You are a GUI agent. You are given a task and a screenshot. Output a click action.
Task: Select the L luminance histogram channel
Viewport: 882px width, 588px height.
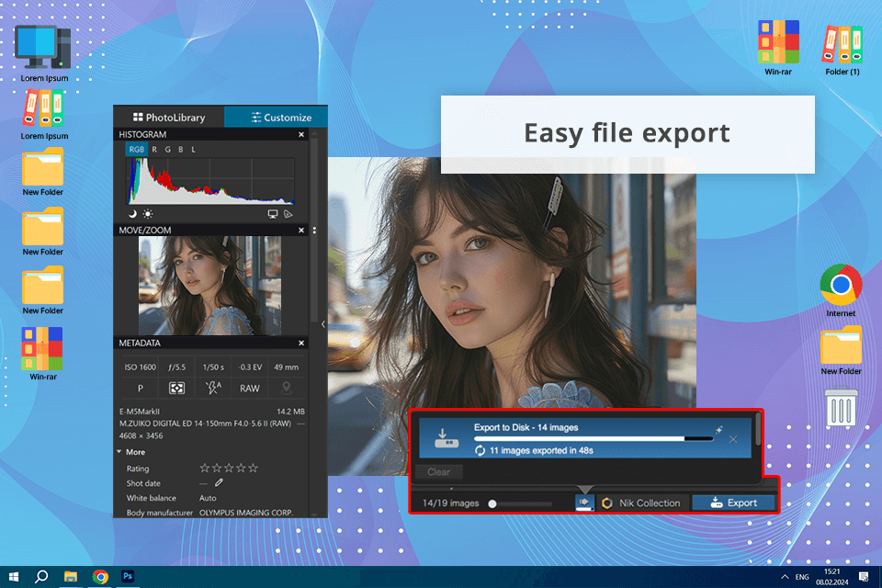(x=194, y=150)
